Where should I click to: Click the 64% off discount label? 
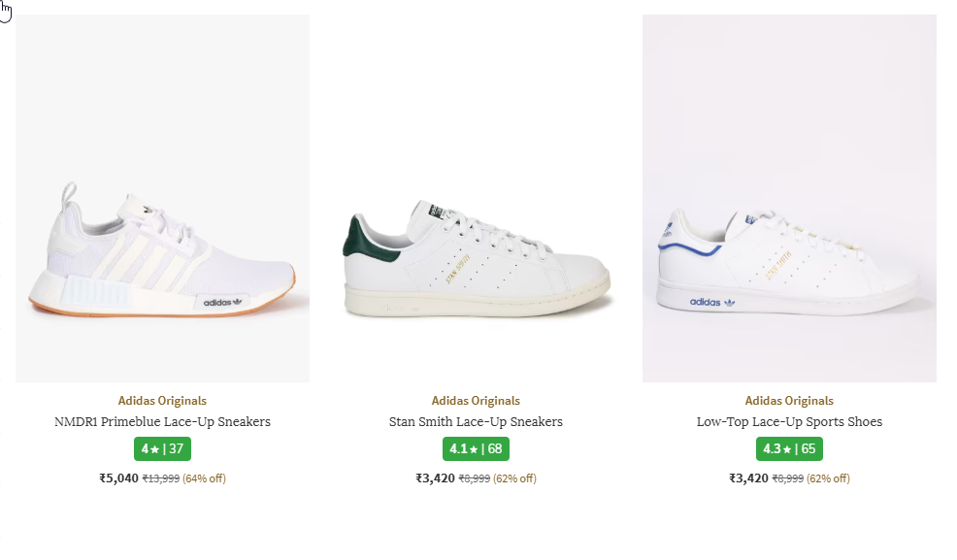click(204, 478)
